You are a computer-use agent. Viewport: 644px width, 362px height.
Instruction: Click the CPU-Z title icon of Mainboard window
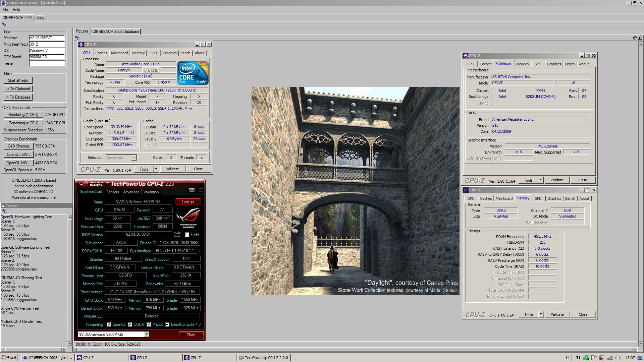(466, 56)
